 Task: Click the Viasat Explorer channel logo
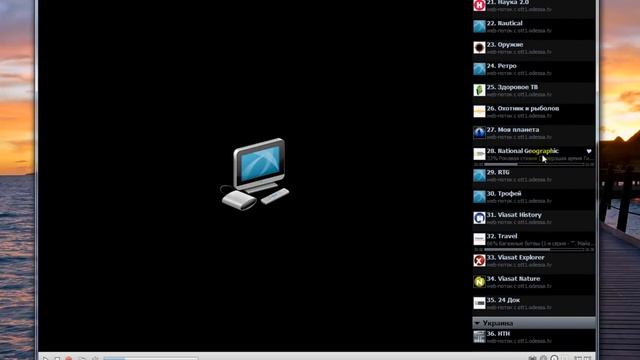pos(479,260)
